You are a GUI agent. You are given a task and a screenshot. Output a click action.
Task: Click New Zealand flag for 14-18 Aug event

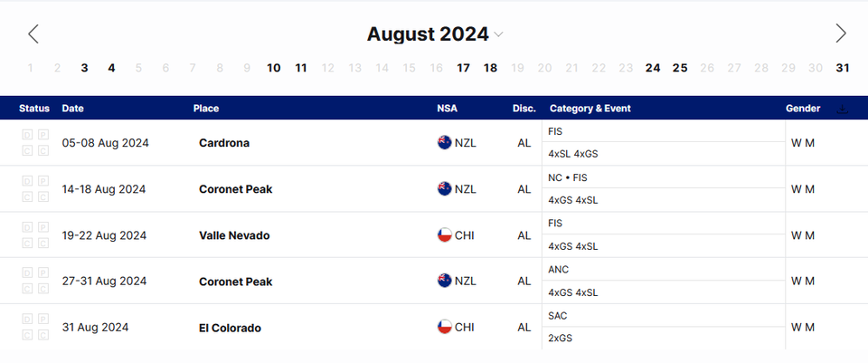point(444,189)
